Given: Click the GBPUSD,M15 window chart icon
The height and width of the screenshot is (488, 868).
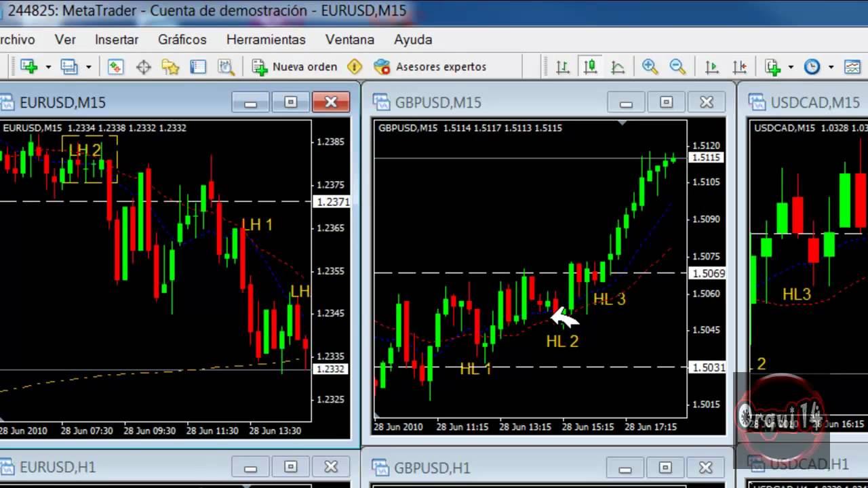Looking at the screenshot, I should (x=381, y=102).
